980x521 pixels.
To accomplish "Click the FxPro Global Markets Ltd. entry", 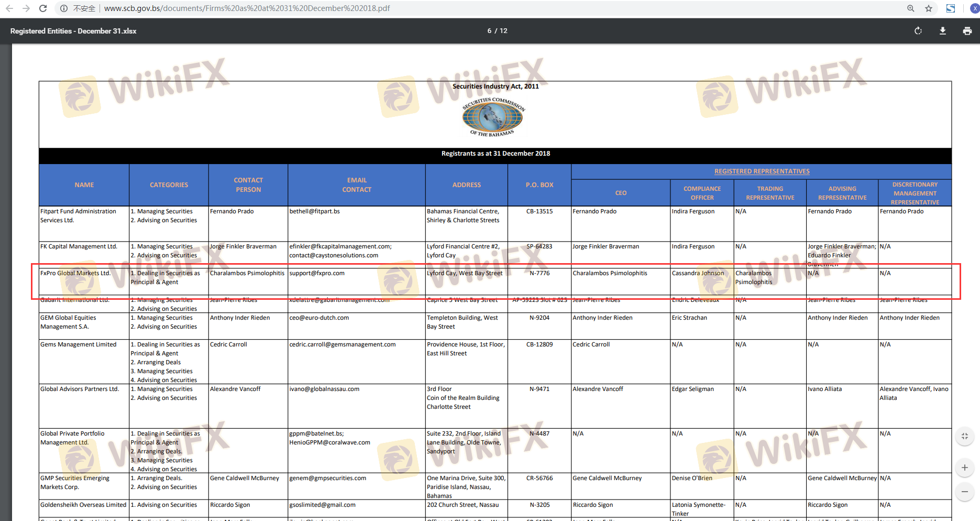I will tap(75, 273).
